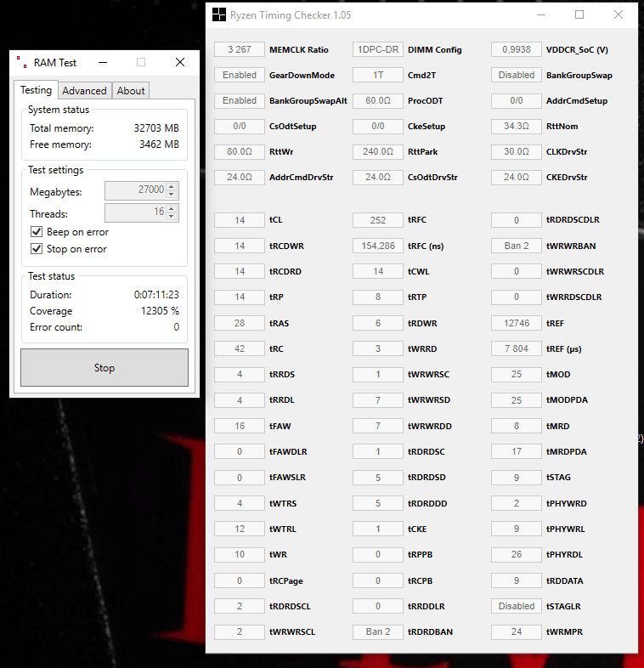
Task: Click the RttNom value 34.3Ω
Action: point(517,126)
